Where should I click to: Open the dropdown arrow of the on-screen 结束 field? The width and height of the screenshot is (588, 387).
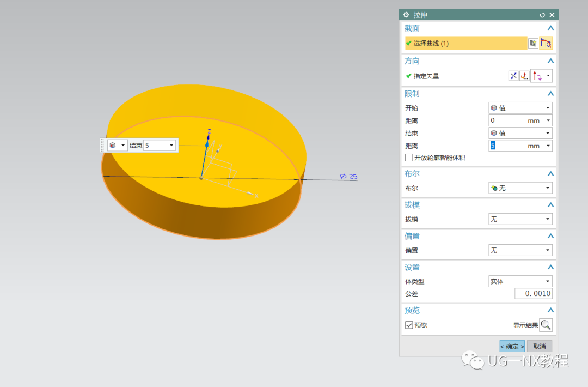pos(171,146)
